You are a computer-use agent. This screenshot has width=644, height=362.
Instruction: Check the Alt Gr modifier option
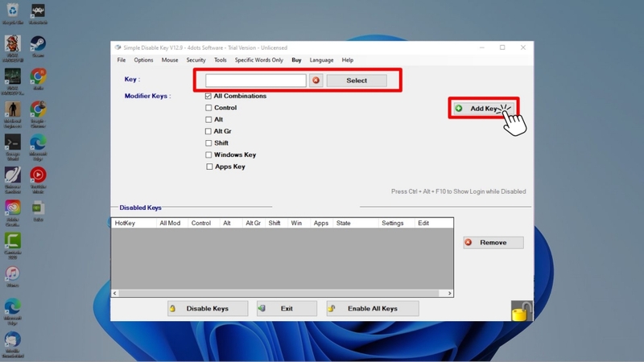(208, 131)
